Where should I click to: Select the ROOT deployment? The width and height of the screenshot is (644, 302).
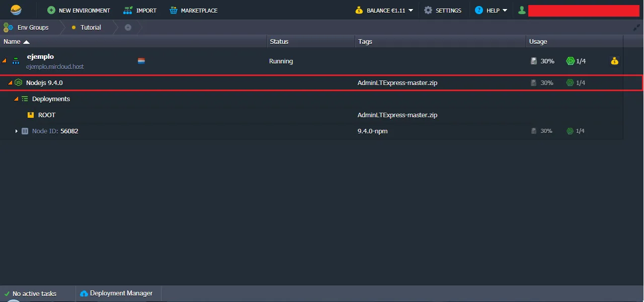click(47, 115)
